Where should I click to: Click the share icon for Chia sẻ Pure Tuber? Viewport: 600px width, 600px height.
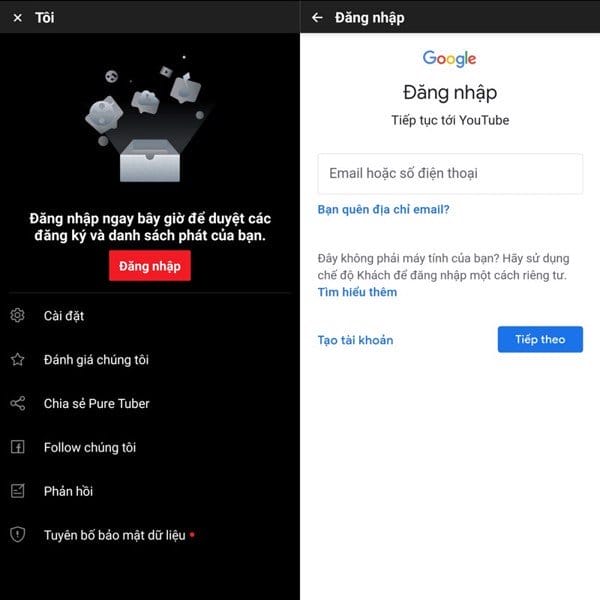18,403
